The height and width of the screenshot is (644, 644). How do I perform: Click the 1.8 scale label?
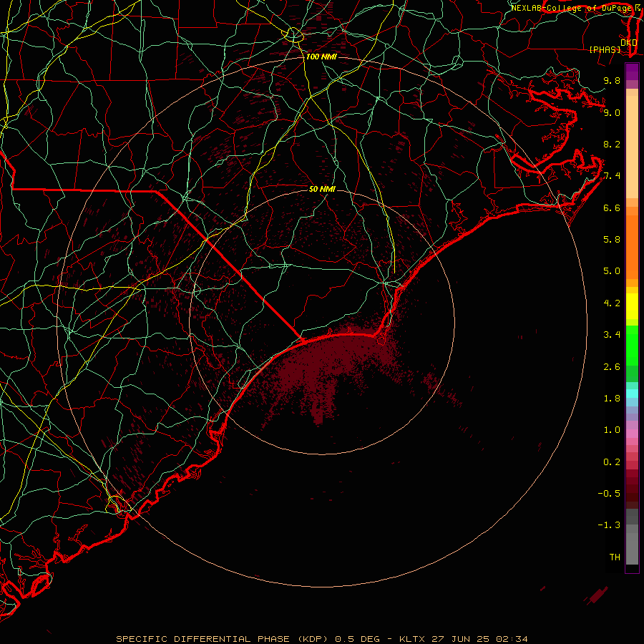point(612,399)
